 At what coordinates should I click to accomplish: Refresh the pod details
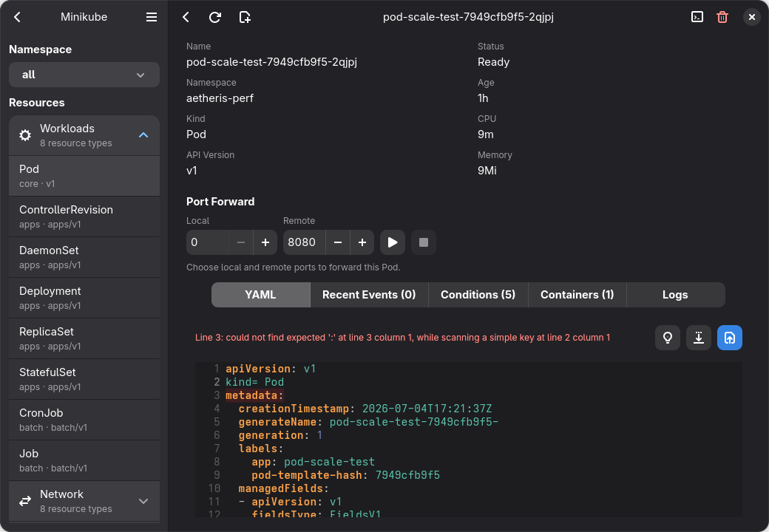tap(215, 17)
